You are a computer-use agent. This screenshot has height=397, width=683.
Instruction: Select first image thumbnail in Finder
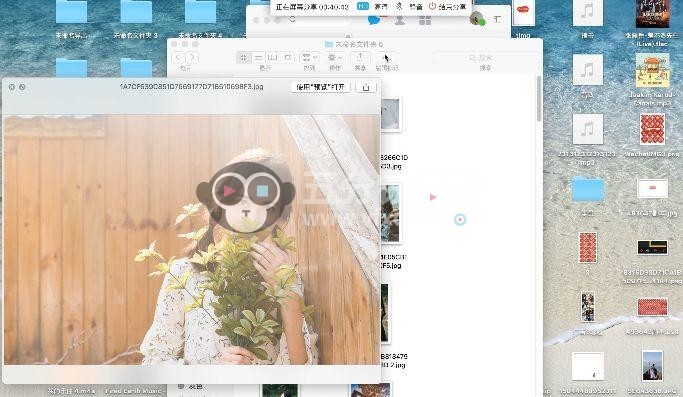pos(390,114)
